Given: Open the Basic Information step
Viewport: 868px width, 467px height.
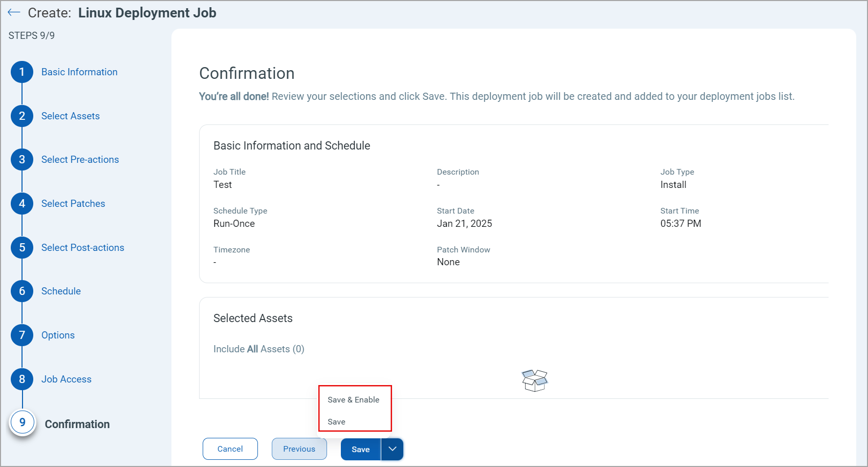Looking at the screenshot, I should tap(79, 72).
